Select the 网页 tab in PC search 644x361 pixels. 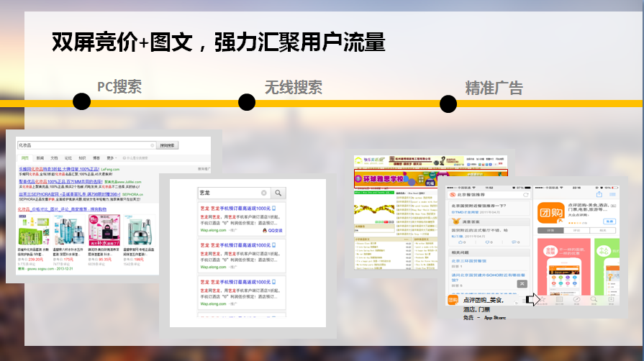(x=25, y=158)
